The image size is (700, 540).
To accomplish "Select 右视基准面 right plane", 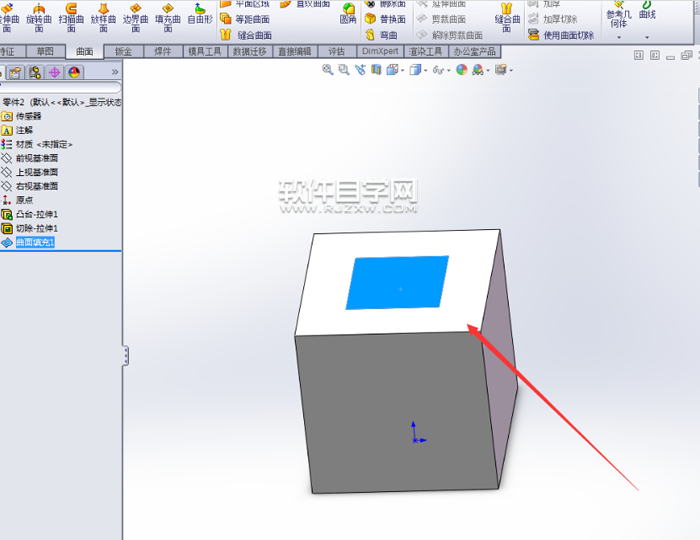I will tap(30, 186).
